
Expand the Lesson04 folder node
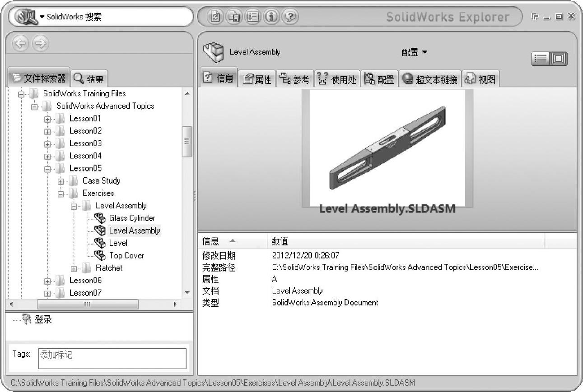[47, 157]
